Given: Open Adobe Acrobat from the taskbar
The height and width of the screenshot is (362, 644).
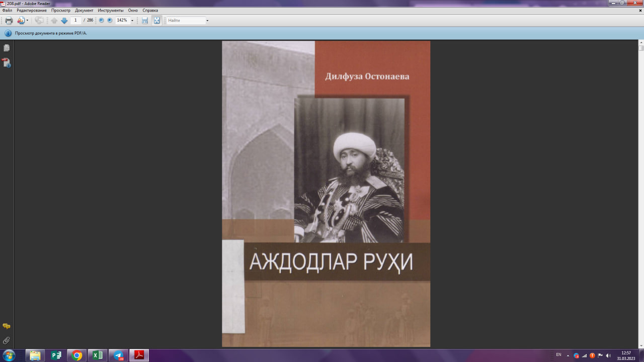Looking at the screenshot, I should pyautogui.click(x=139, y=355).
